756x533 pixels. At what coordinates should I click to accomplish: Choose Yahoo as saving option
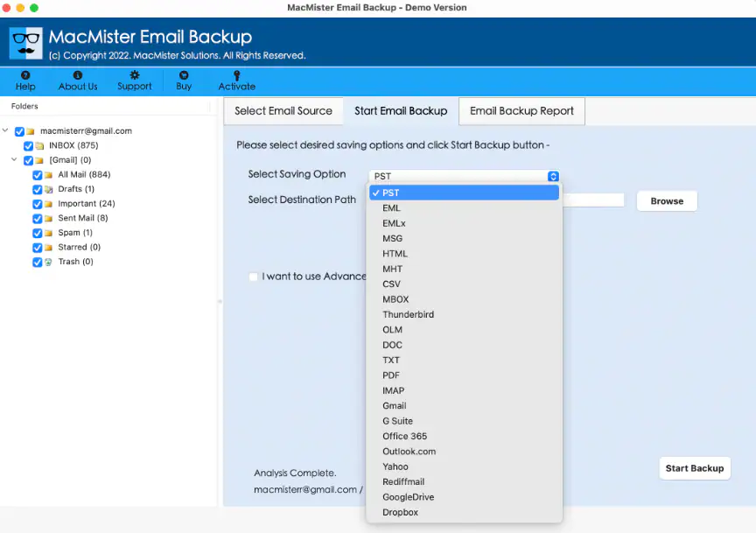pyautogui.click(x=464, y=466)
